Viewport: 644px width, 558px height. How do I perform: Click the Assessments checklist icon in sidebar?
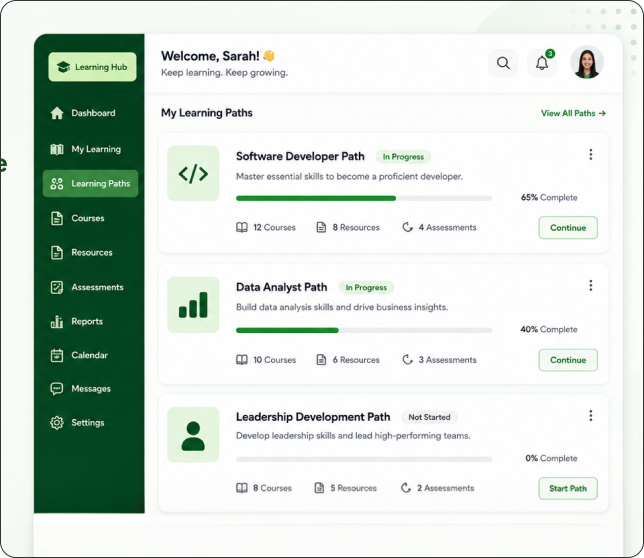click(x=57, y=287)
